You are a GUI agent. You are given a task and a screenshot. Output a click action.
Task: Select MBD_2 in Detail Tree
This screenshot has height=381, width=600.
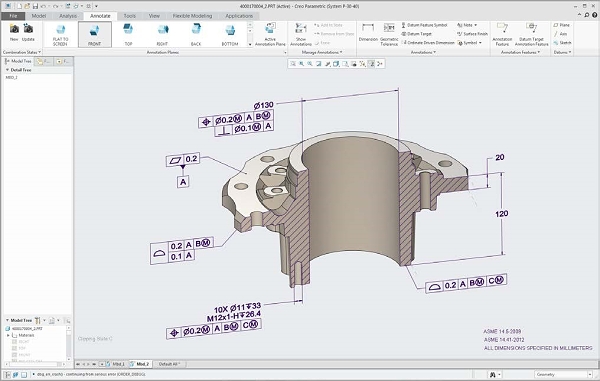point(11,77)
